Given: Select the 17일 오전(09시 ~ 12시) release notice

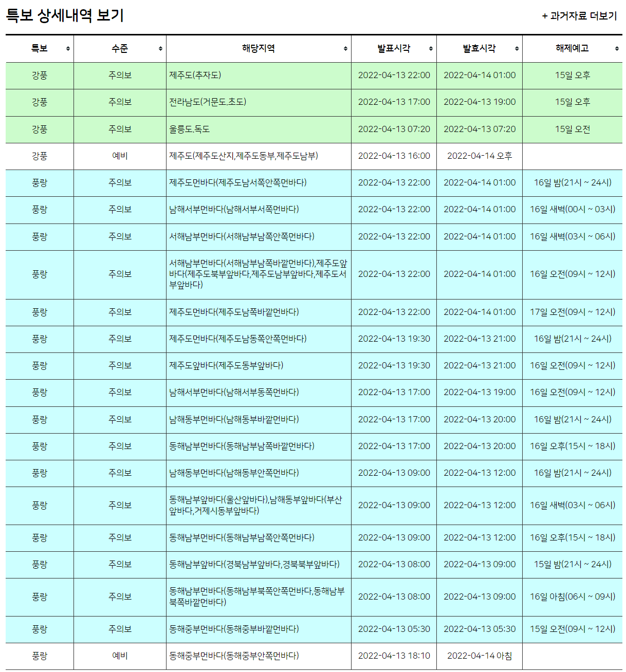Looking at the screenshot, I should [572, 312].
